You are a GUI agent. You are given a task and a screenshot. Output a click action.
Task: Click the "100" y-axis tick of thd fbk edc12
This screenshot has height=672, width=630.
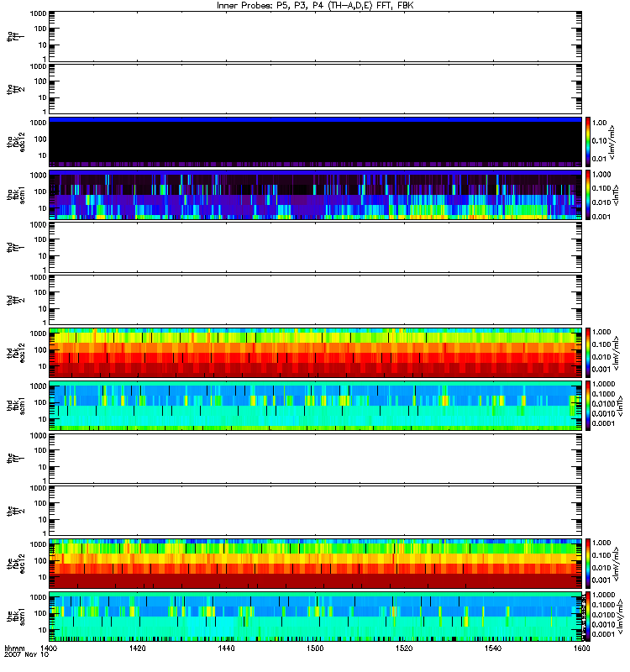tap(40, 350)
